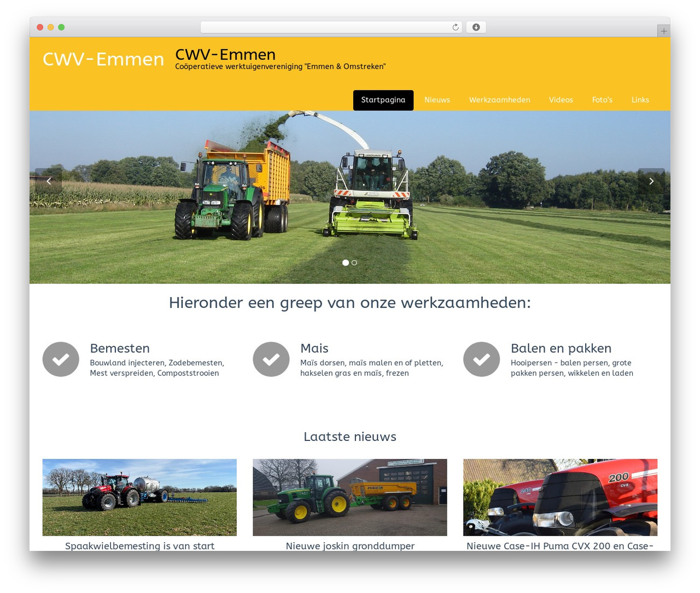This screenshot has width=700, height=593.
Task: Click the Spaakwielbemesting tractor thumbnail
Action: (x=139, y=497)
